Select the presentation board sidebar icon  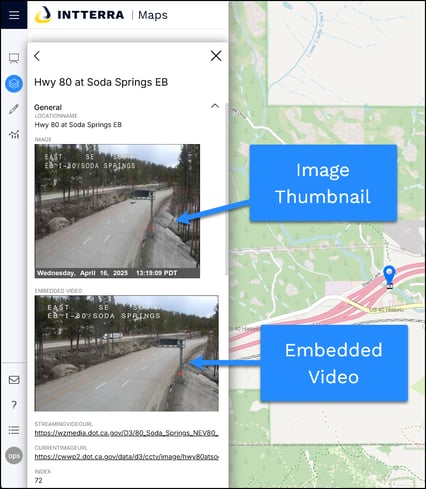click(14, 58)
